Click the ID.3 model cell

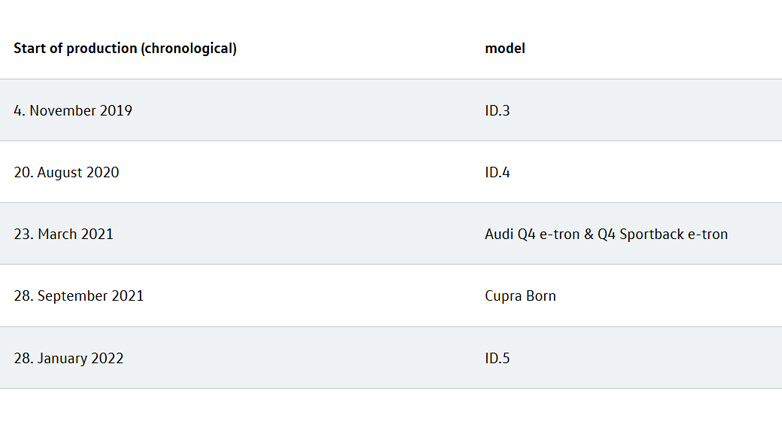pyautogui.click(x=497, y=110)
